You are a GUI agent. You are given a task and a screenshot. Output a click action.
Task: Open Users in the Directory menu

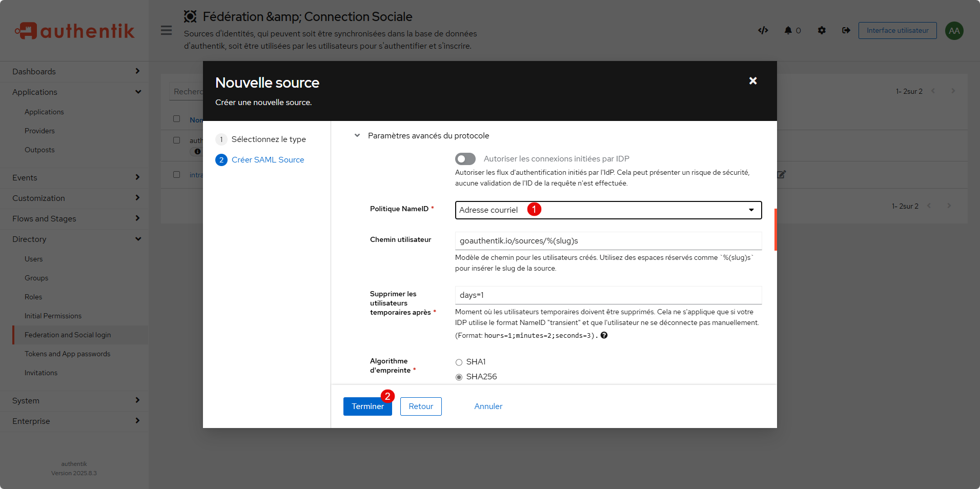click(34, 259)
